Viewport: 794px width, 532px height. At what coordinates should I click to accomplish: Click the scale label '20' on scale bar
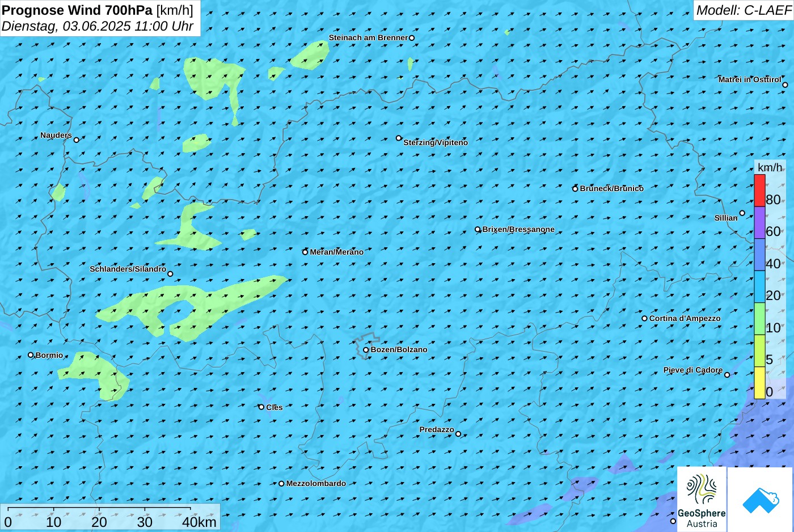tap(99, 522)
